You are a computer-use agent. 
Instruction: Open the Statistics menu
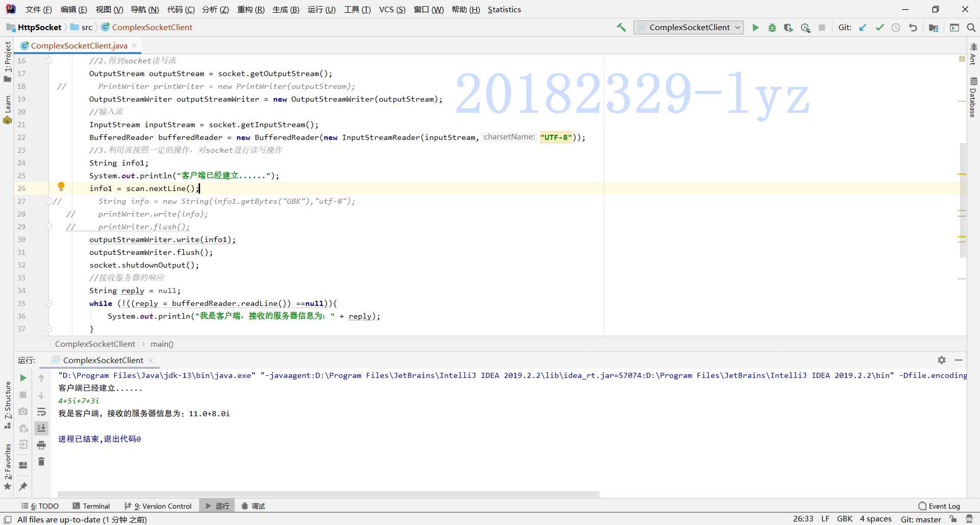504,9
